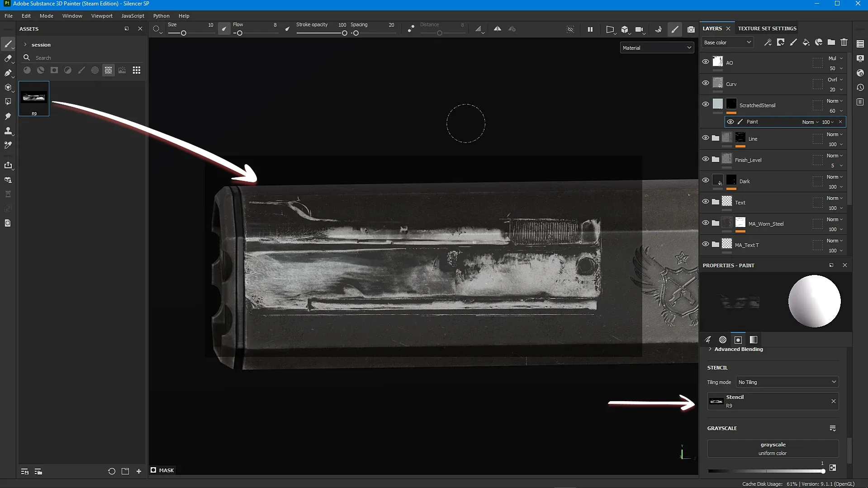
Task: Hide the Finish_Level folder
Action: (x=706, y=159)
